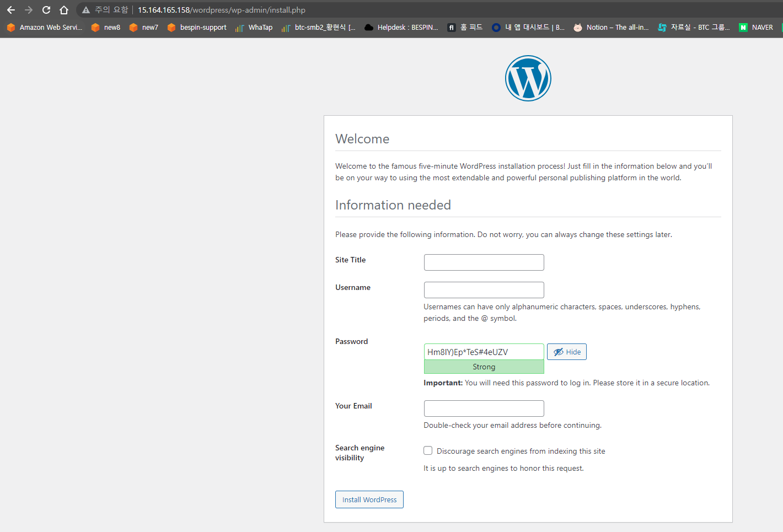Screen dimensions: 783x532
Task: Check Discourage search engines checkbox
Action: pos(428,450)
